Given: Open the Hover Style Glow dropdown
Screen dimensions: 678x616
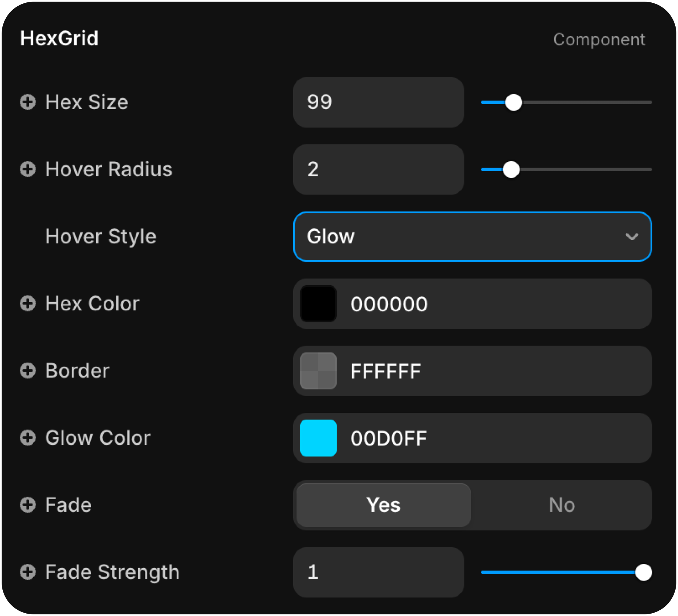Looking at the screenshot, I should click(472, 236).
